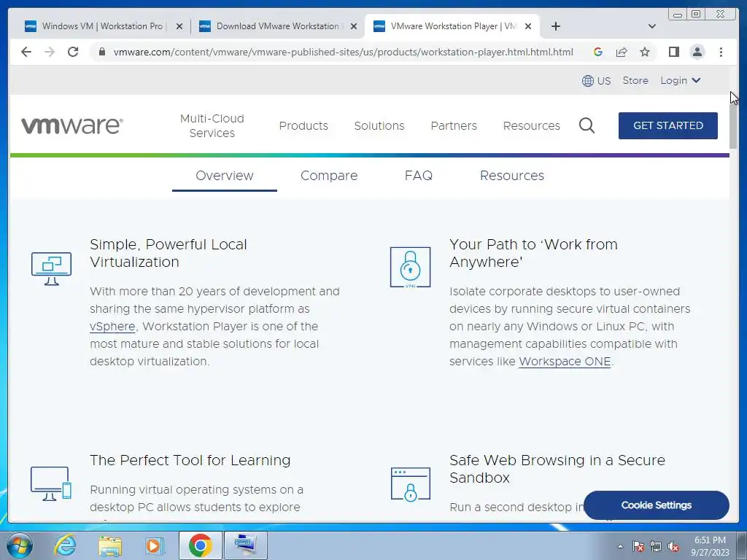Click the Chrome taskbar icon
The width and height of the screenshot is (747, 560).
coord(200,545)
